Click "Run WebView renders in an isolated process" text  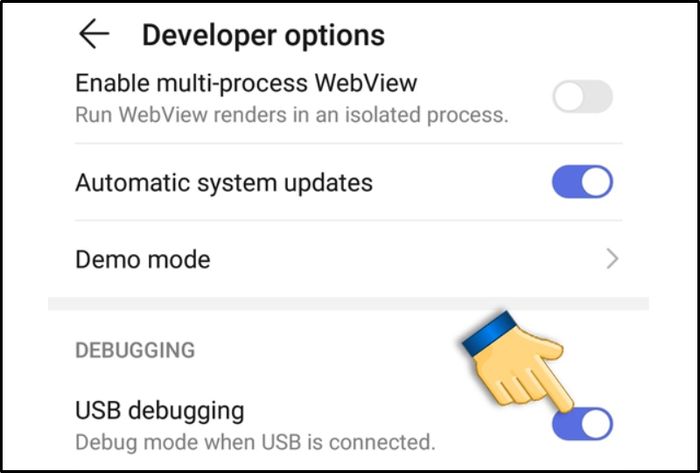[x=292, y=115]
